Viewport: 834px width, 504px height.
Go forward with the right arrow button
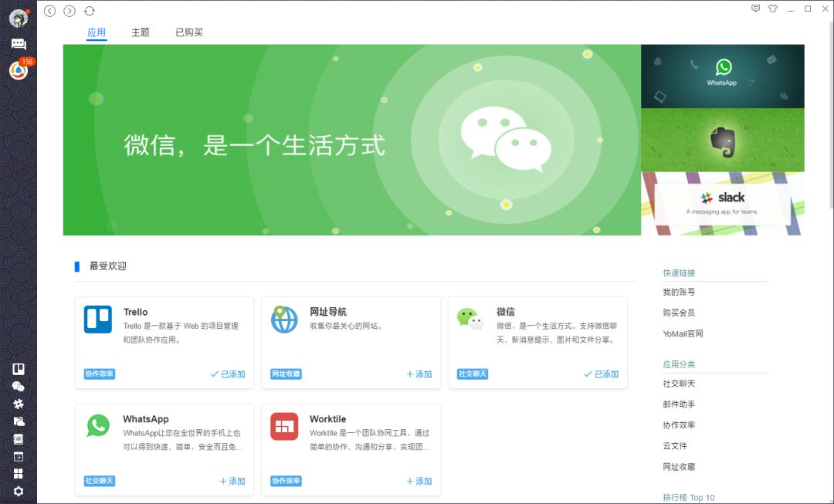pyautogui.click(x=69, y=11)
